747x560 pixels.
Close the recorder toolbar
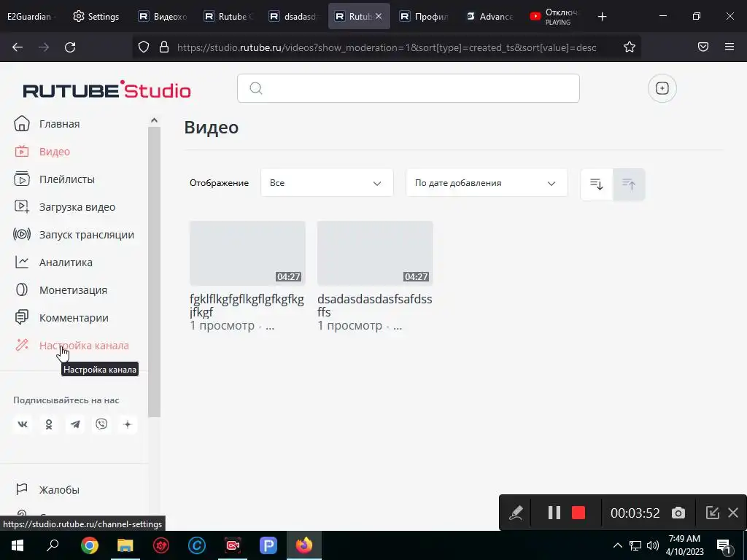pos(733,513)
